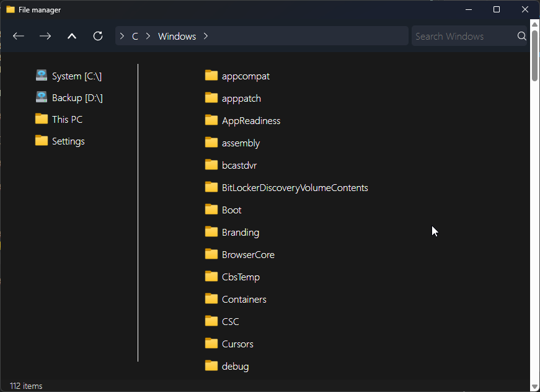
Task: Click the assembly folder icon
Action: (x=211, y=142)
